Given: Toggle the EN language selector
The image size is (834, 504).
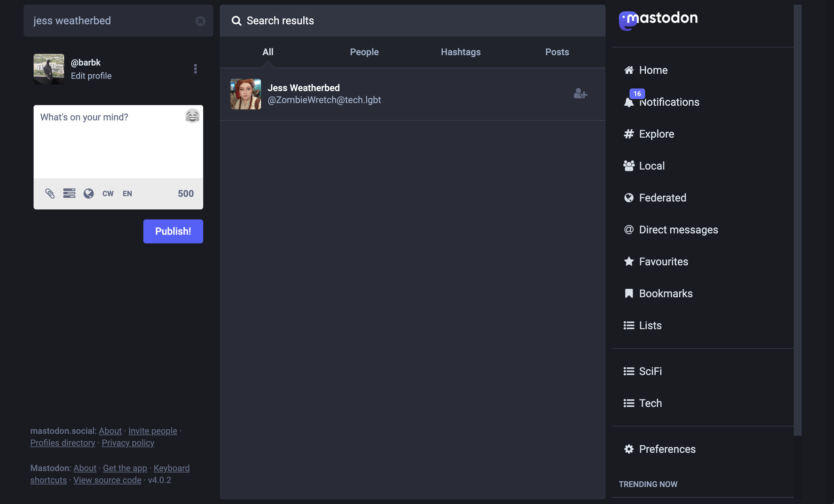Looking at the screenshot, I should tap(127, 193).
